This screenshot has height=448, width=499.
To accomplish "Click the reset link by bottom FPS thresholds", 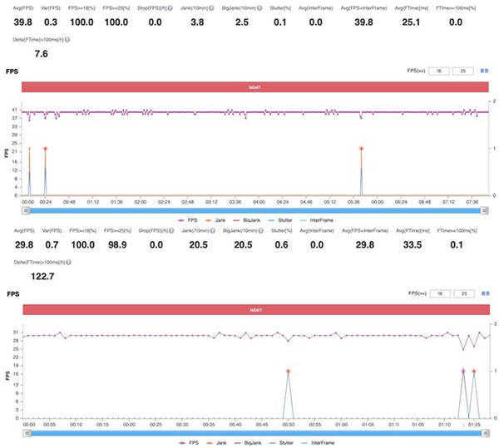I will tap(485, 294).
